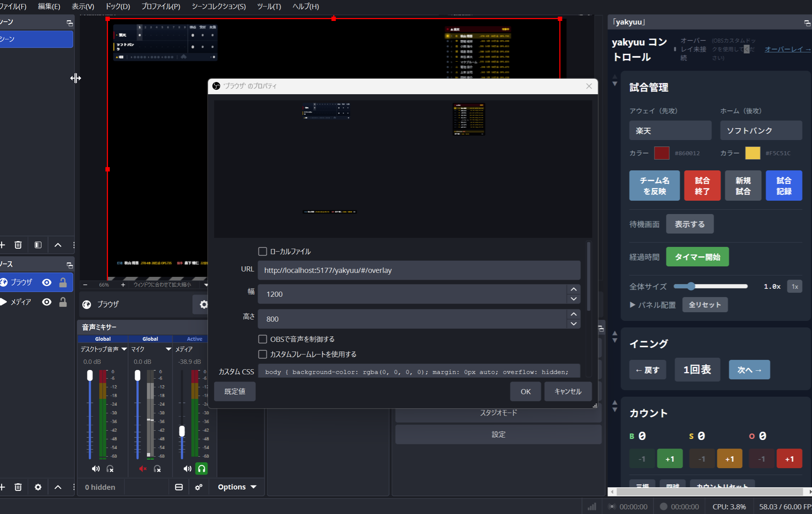Open the scene filters icon

tap(38, 245)
